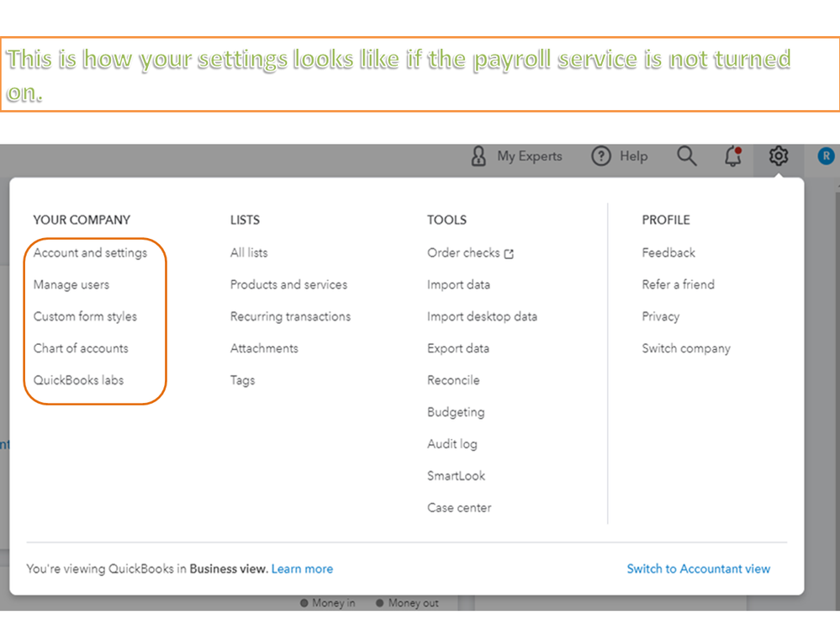Open the gear settings icon

(x=779, y=156)
